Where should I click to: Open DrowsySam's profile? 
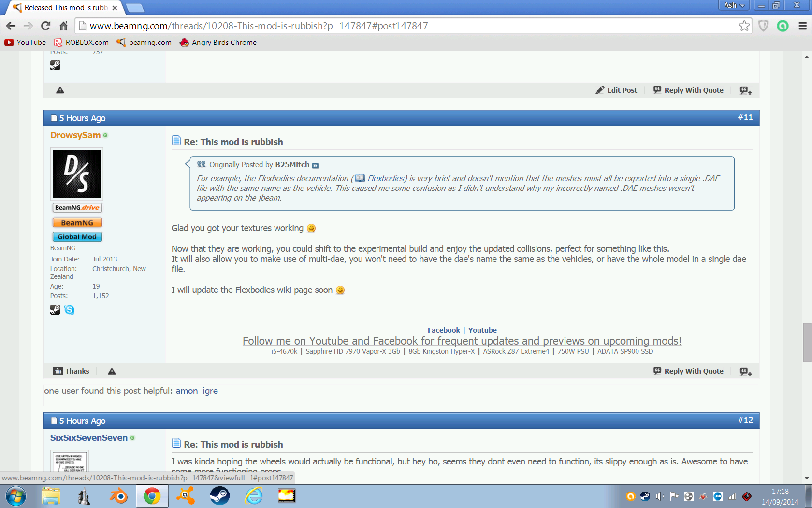coord(75,135)
